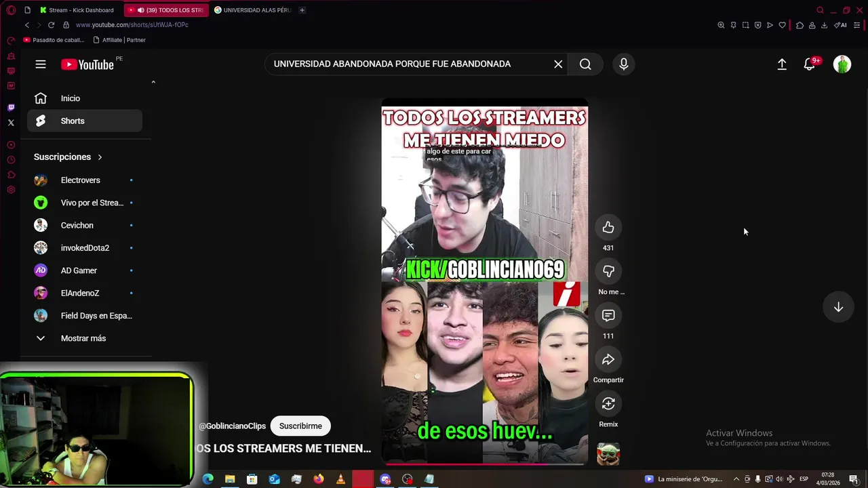Subscribe with the Suscribirme button
This screenshot has width=868, height=488.
[x=300, y=426]
